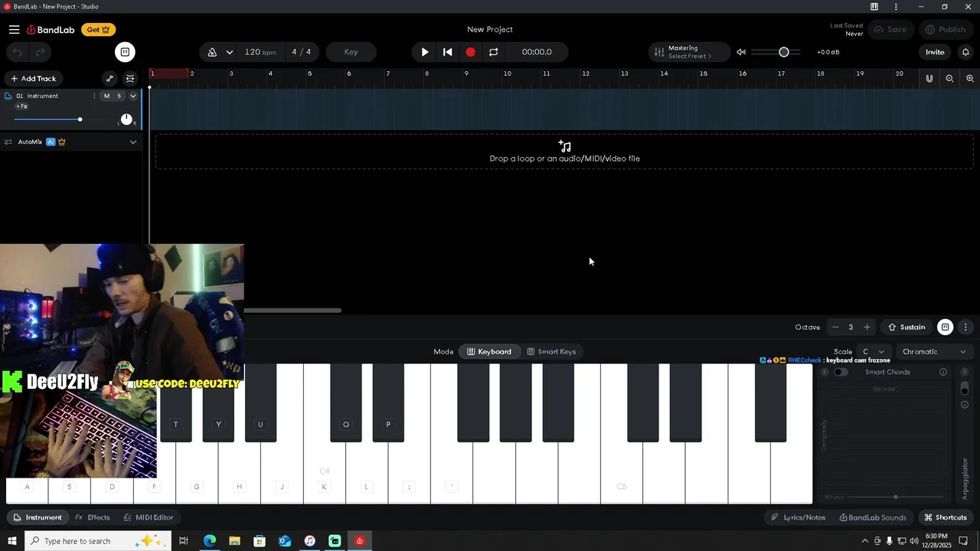Image resolution: width=980 pixels, height=551 pixels.
Task: Show Smart Chords info
Action: 943,373
